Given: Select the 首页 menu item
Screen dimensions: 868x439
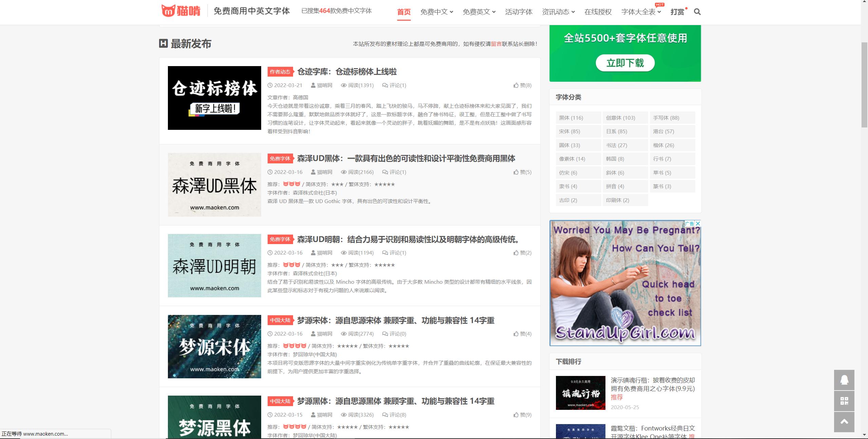Looking at the screenshot, I should click(x=404, y=12).
